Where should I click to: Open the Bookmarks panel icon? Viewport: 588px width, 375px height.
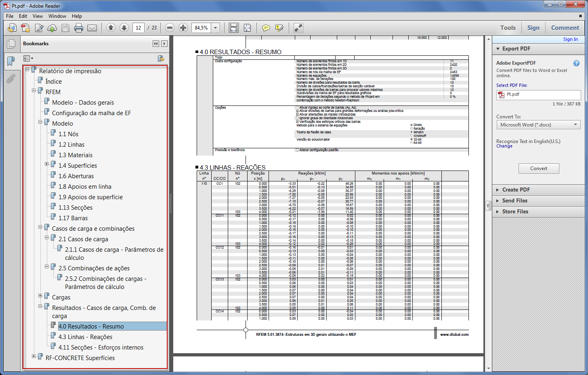[x=11, y=61]
